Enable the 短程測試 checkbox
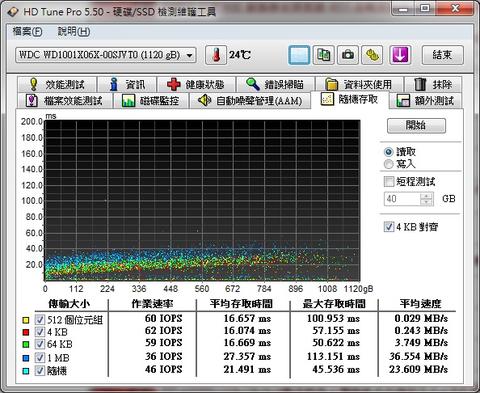 point(389,182)
